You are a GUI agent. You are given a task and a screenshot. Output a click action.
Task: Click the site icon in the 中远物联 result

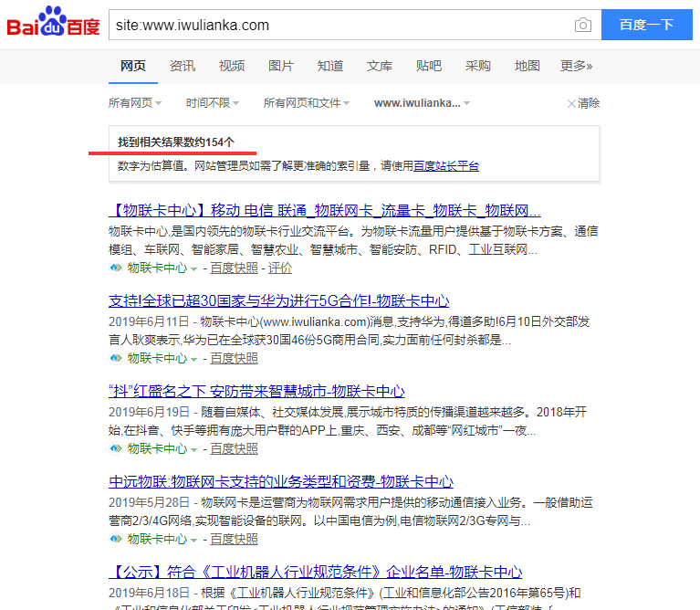116,539
